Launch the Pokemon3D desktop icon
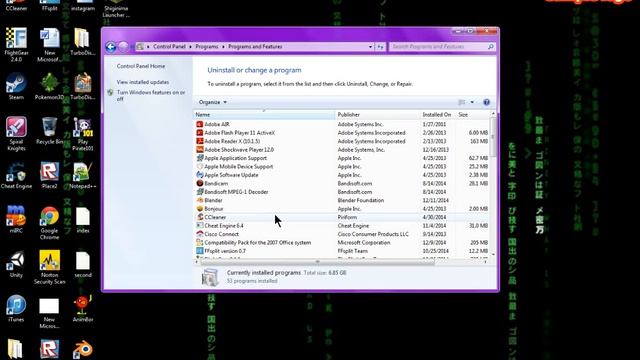Image resolution: width=640 pixels, height=360 pixels. [49, 87]
